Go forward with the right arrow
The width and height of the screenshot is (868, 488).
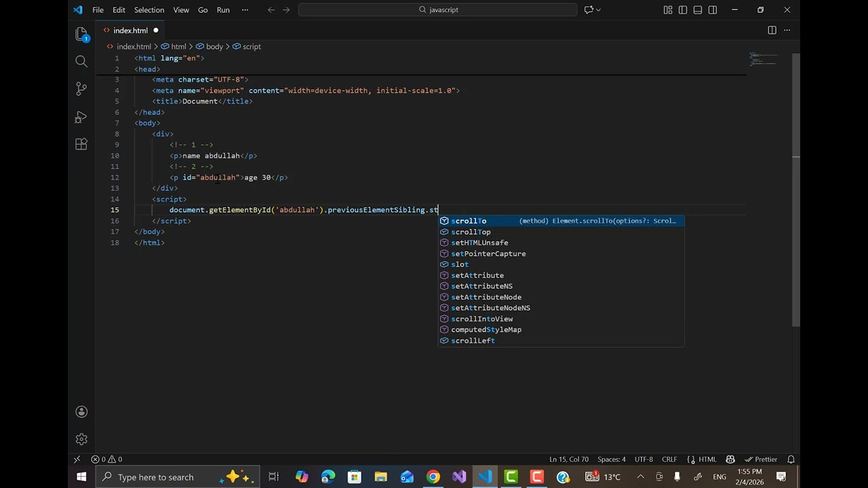click(x=288, y=9)
